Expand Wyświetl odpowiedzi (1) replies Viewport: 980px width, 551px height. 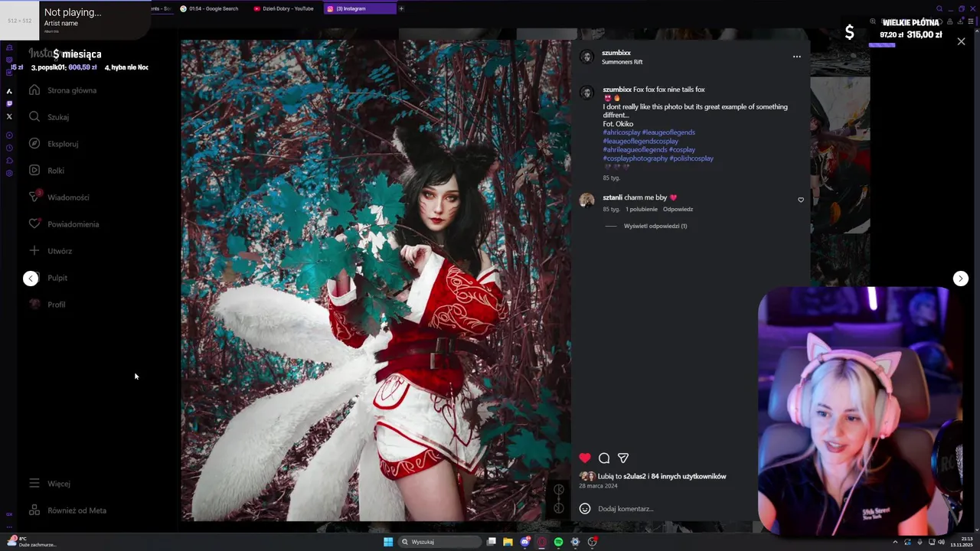tap(655, 226)
